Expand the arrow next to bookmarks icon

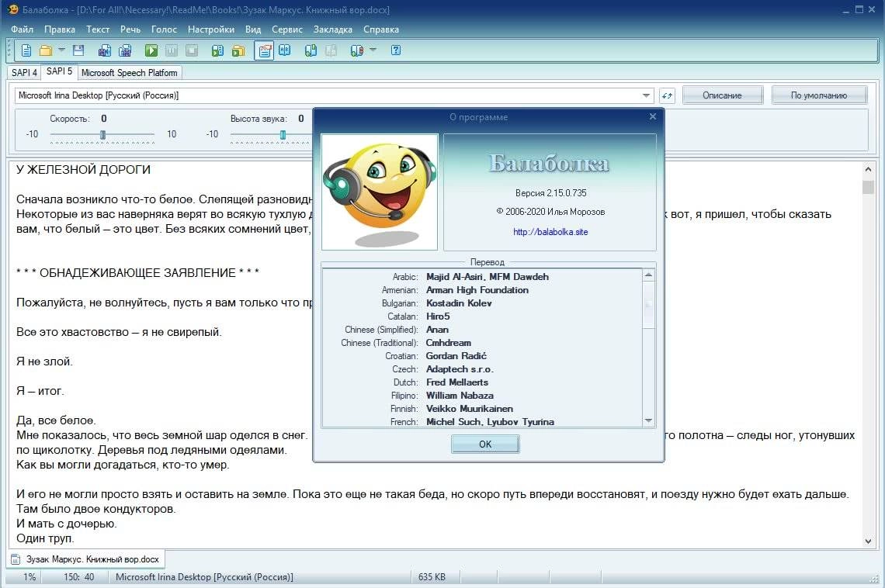coord(373,50)
